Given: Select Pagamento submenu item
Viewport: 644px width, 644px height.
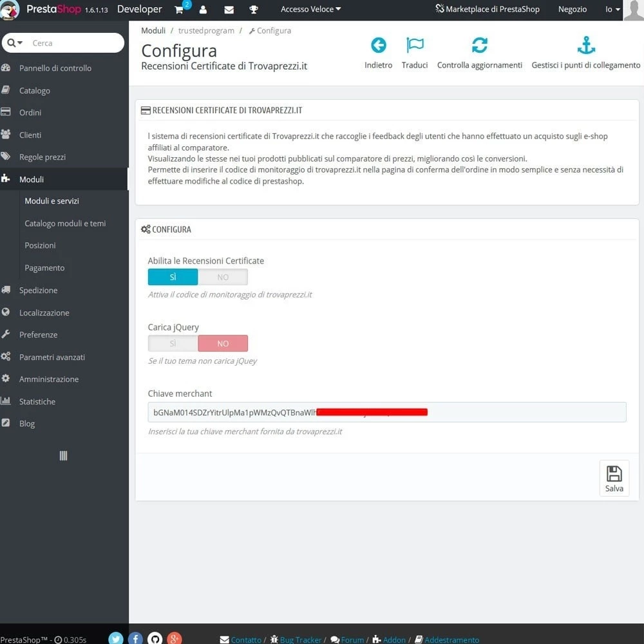Looking at the screenshot, I should tap(44, 268).
